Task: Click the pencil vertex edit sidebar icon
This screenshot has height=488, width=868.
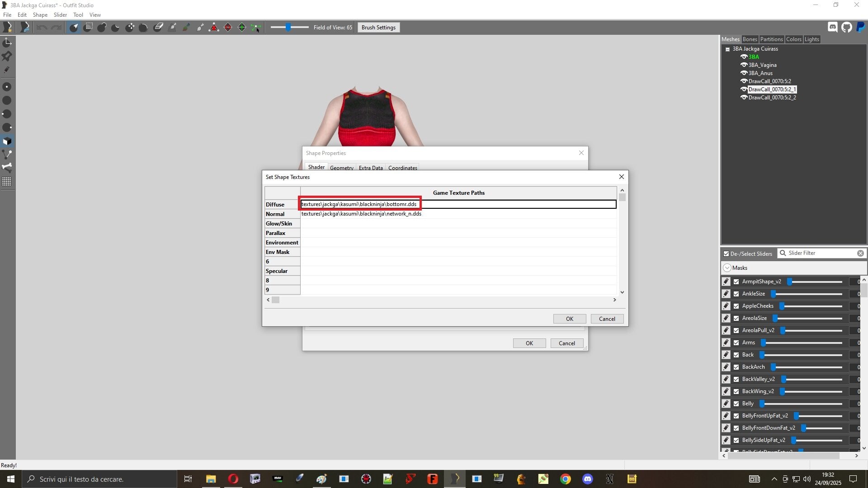Action: pos(7,70)
